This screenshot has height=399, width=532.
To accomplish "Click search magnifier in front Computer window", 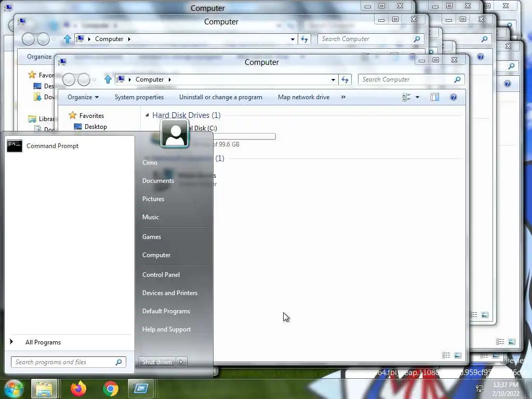I will click(457, 79).
